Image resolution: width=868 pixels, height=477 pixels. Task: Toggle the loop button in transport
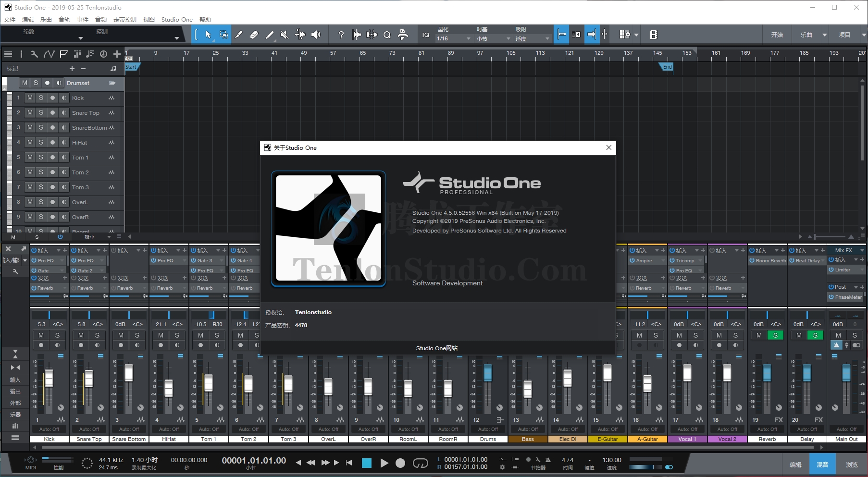click(421, 463)
